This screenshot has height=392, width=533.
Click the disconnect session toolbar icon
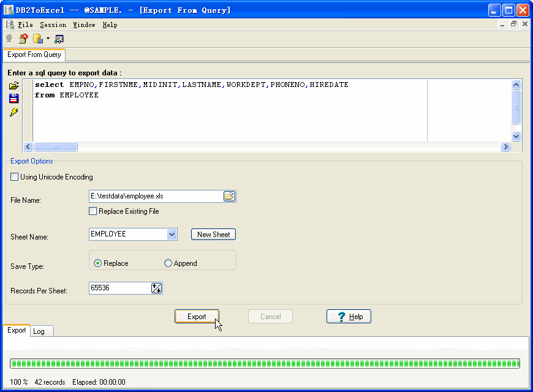point(23,39)
